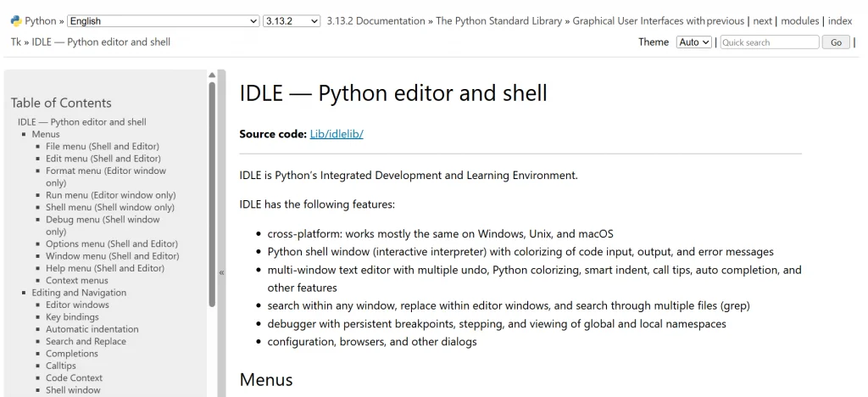Jump to Menus in table of contents
The width and height of the screenshot is (868, 397).
(46, 134)
